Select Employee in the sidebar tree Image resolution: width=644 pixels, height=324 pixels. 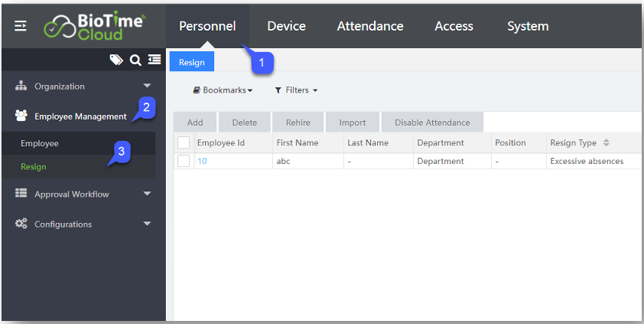click(40, 143)
